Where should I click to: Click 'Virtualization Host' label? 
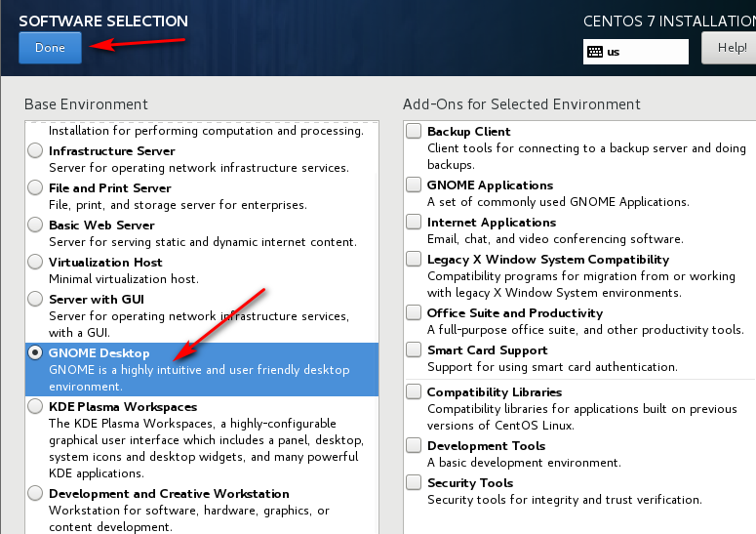pyautogui.click(x=105, y=263)
